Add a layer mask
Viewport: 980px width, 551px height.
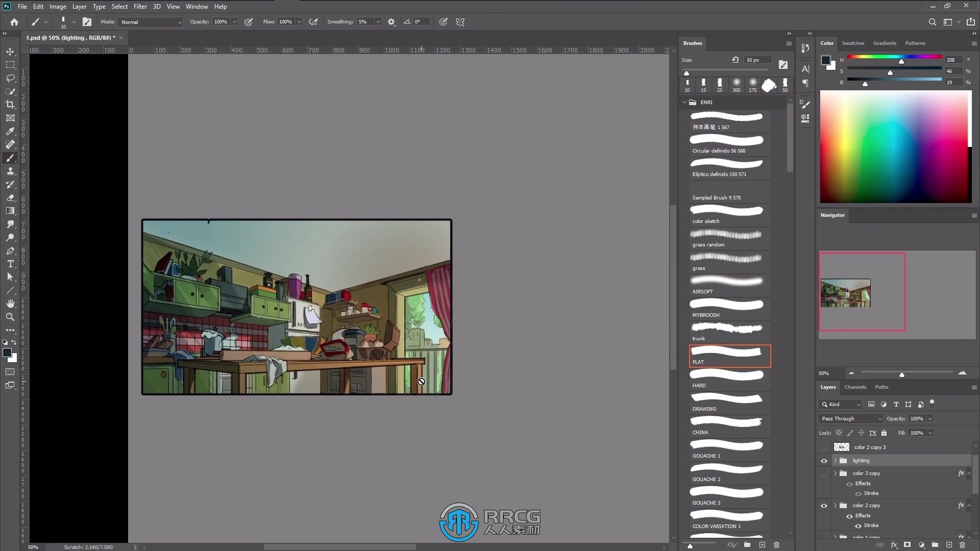click(x=908, y=545)
